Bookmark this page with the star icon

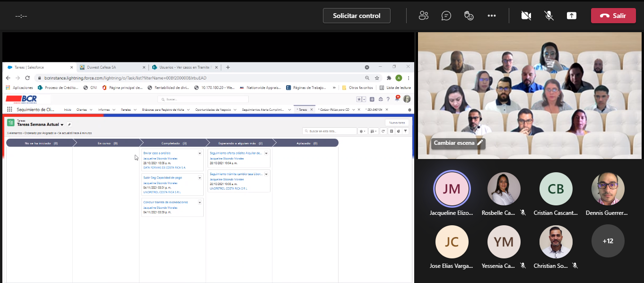(x=377, y=78)
